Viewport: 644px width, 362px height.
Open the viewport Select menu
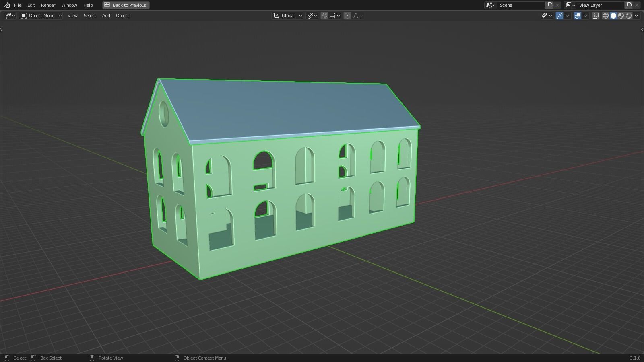(90, 16)
